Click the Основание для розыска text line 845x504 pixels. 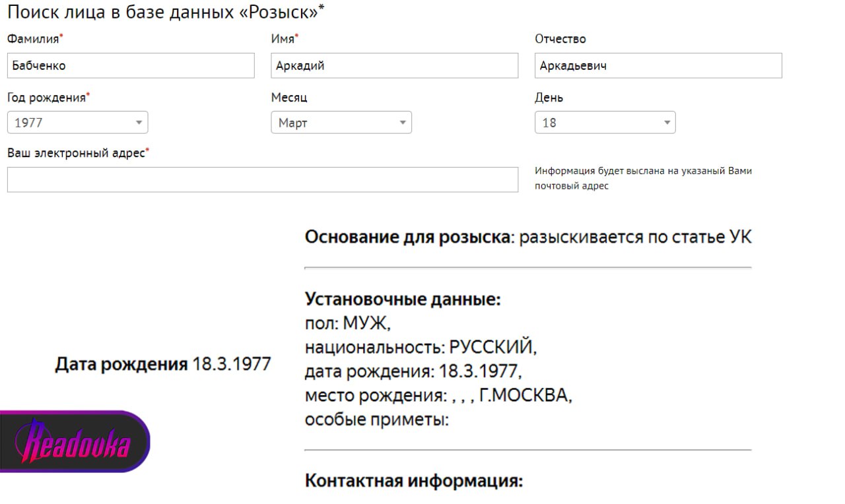(527, 237)
